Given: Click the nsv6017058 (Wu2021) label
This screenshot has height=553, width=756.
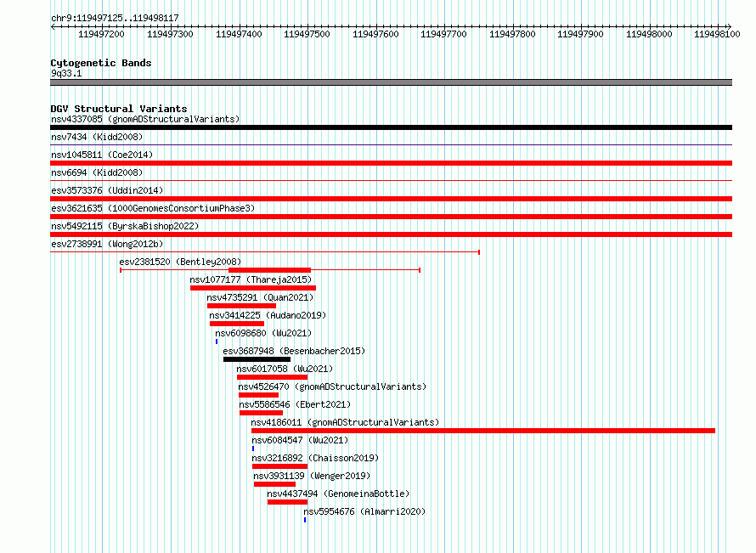Looking at the screenshot, I should pyautogui.click(x=285, y=369).
